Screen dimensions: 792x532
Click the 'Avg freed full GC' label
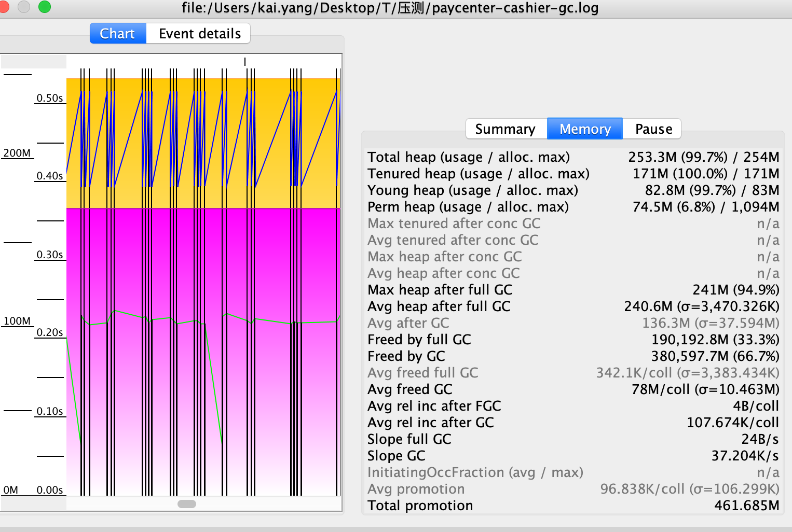[423, 373]
